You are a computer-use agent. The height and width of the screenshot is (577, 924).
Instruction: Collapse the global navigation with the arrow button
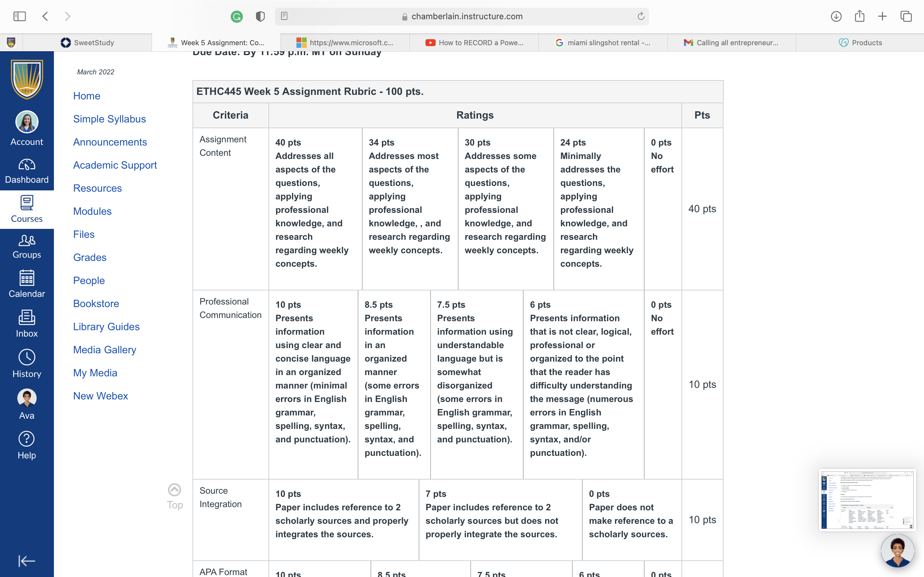27,561
